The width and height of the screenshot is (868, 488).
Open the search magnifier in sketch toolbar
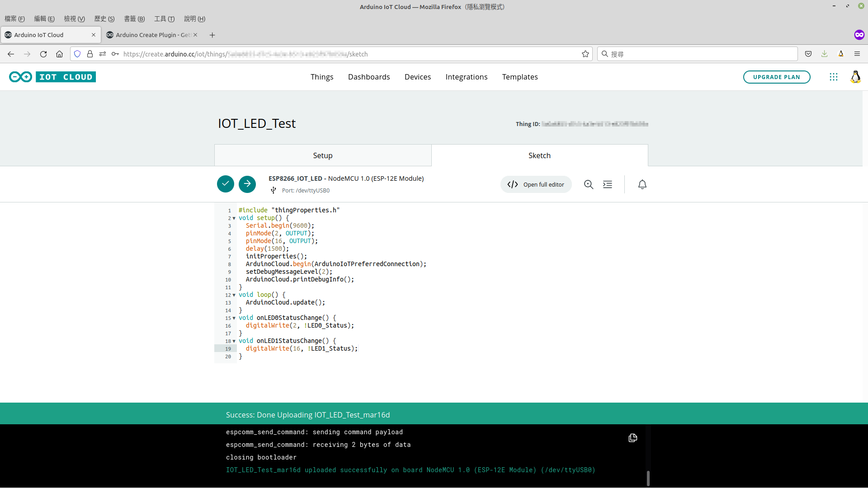click(588, 184)
